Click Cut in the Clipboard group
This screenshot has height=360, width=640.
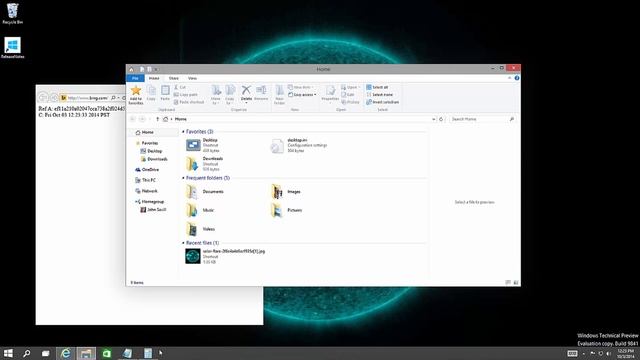point(180,87)
